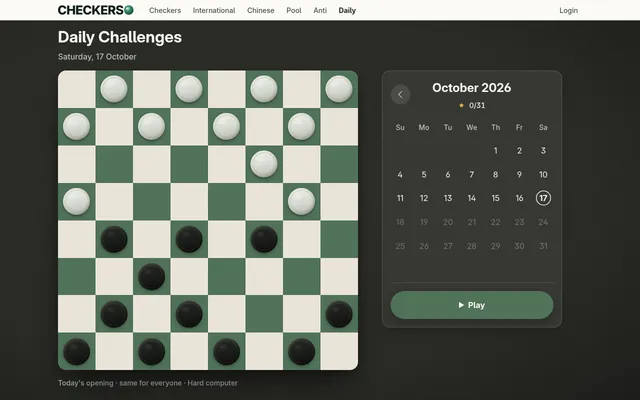Select October 10 in calendar

click(543, 175)
